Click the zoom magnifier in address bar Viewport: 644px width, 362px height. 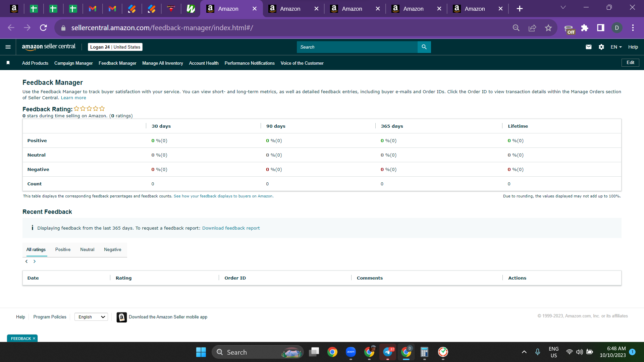516,28
